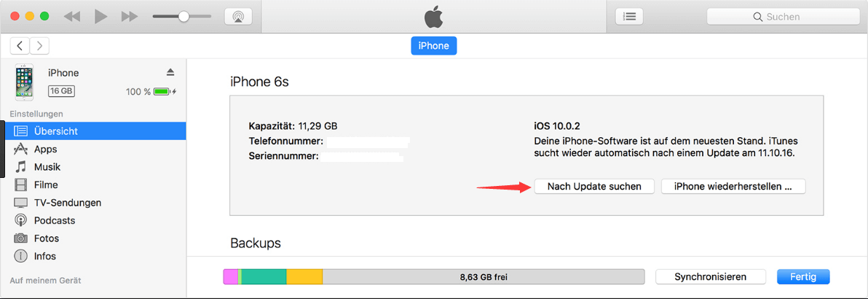Viewport: 868px width, 299px height.
Task: Click the 16 GB capacity badge
Action: click(x=61, y=91)
